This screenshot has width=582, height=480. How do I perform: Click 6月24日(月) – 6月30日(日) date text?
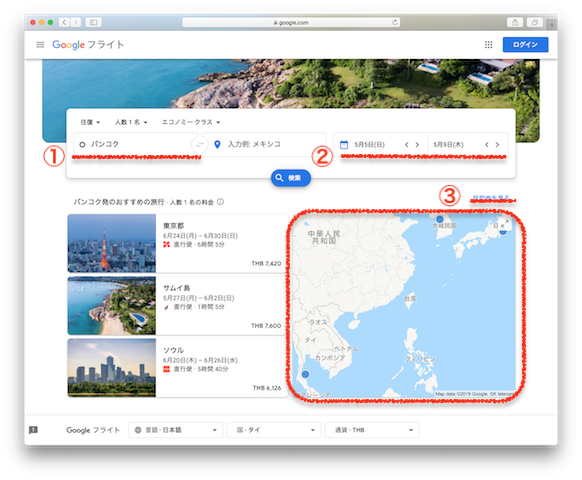200,236
